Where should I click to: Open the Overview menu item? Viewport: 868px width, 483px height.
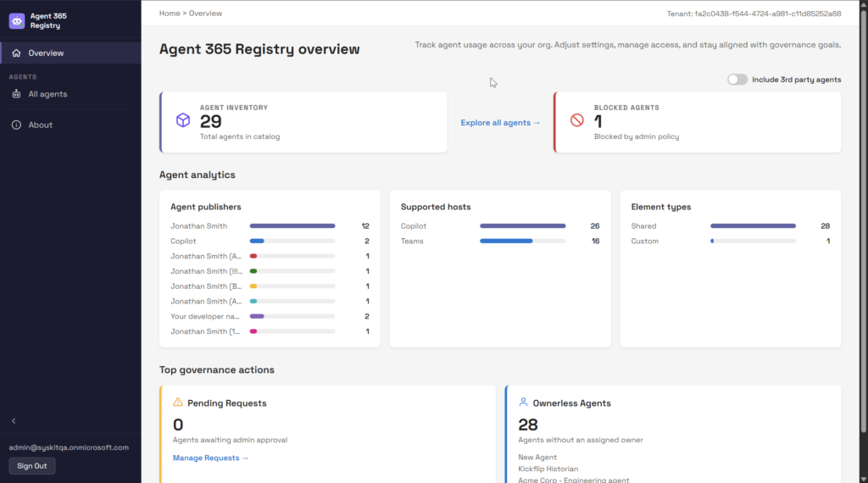[71, 53]
